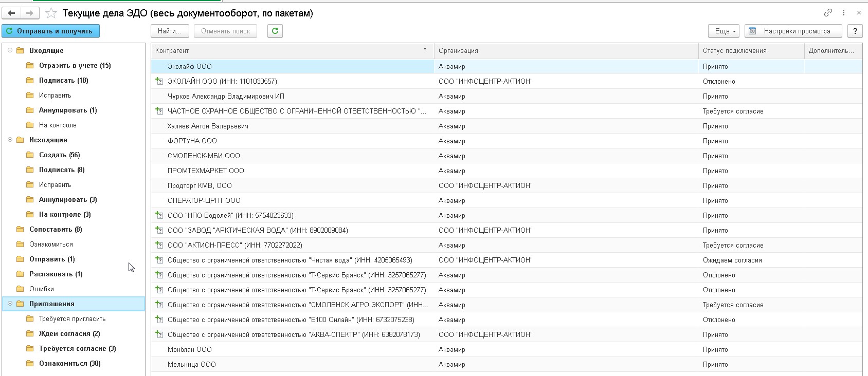Viewport: 868px width, 376px height.
Task: Go back with the left arrow button
Action: [11, 13]
